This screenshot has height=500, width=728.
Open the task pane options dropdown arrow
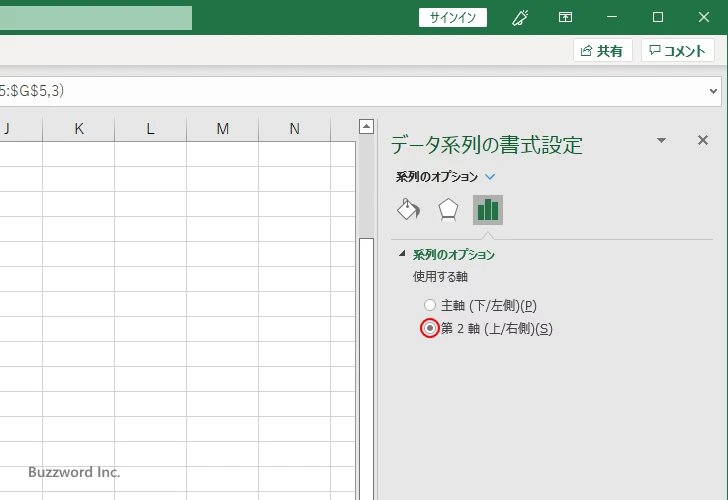coord(662,140)
